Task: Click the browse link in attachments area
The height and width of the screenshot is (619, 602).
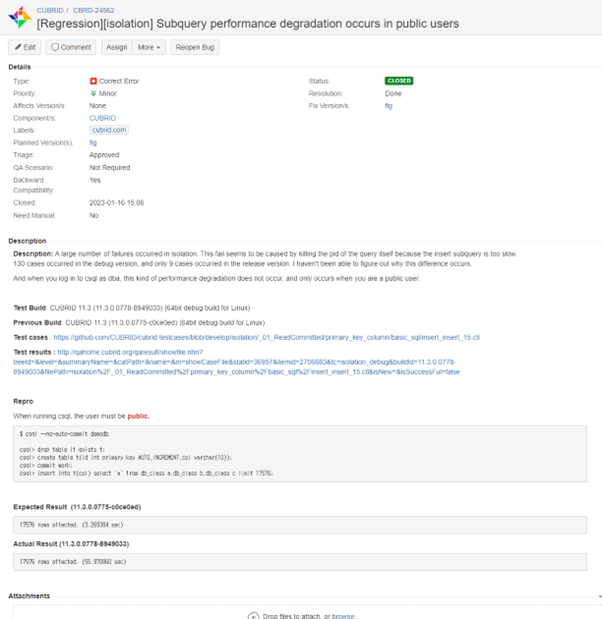Action: pos(343,615)
